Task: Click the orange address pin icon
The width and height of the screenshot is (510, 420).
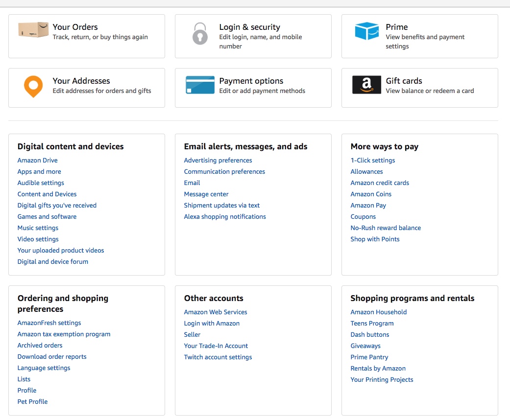Action: [x=33, y=87]
